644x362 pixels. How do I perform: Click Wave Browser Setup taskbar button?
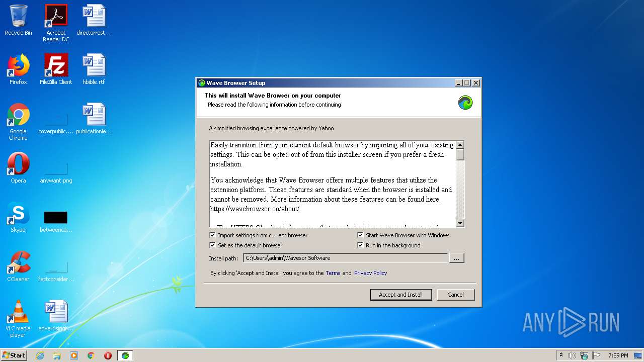pyautogui.click(x=125, y=355)
